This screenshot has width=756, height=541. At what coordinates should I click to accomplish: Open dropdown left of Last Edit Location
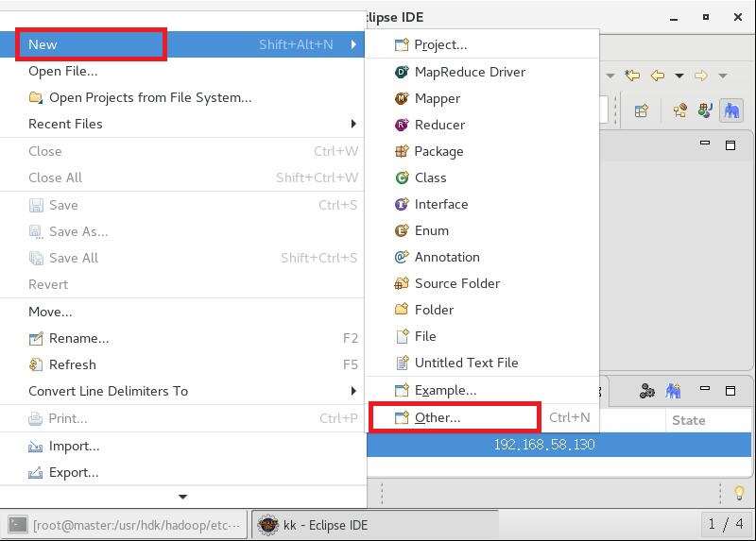tap(610, 76)
